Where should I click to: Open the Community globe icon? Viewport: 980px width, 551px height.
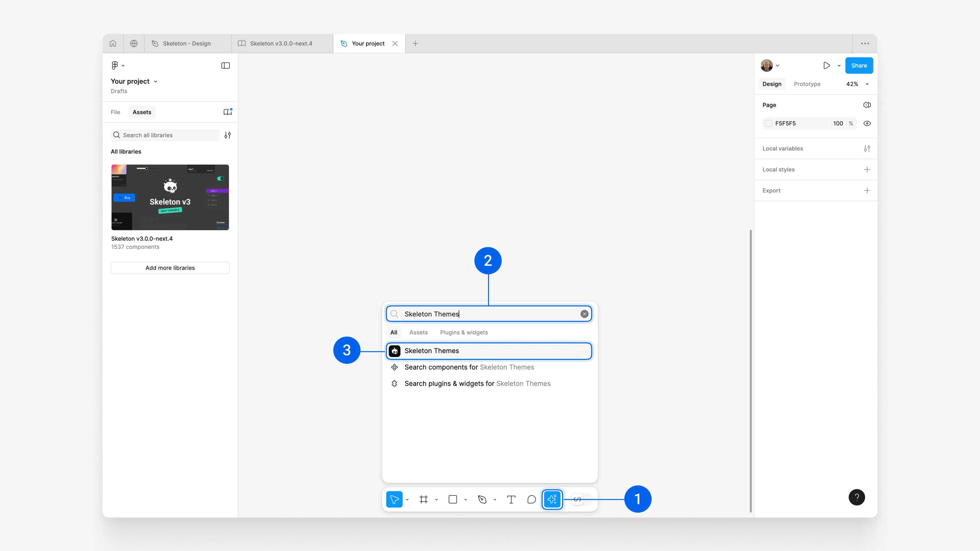[134, 43]
